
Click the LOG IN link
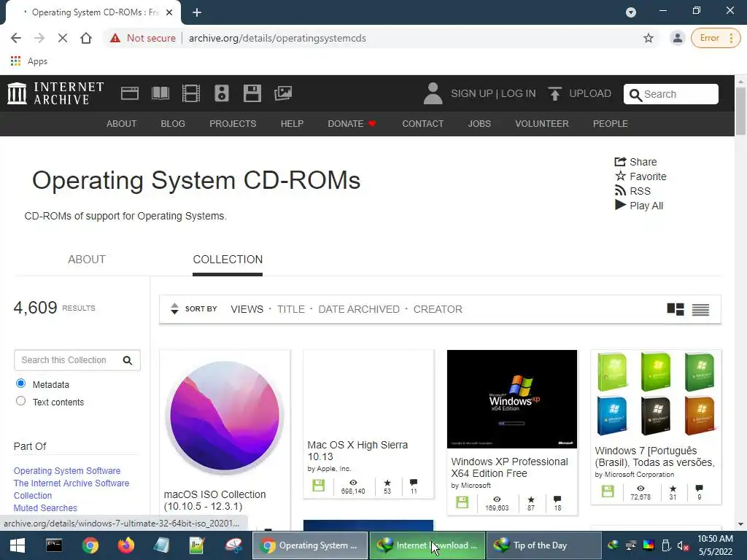[x=519, y=93]
